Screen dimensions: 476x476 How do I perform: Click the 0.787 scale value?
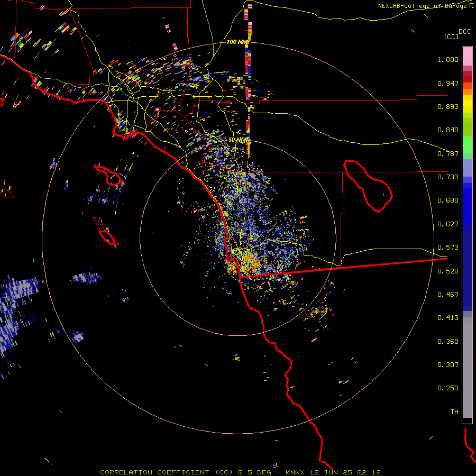coord(448,153)
